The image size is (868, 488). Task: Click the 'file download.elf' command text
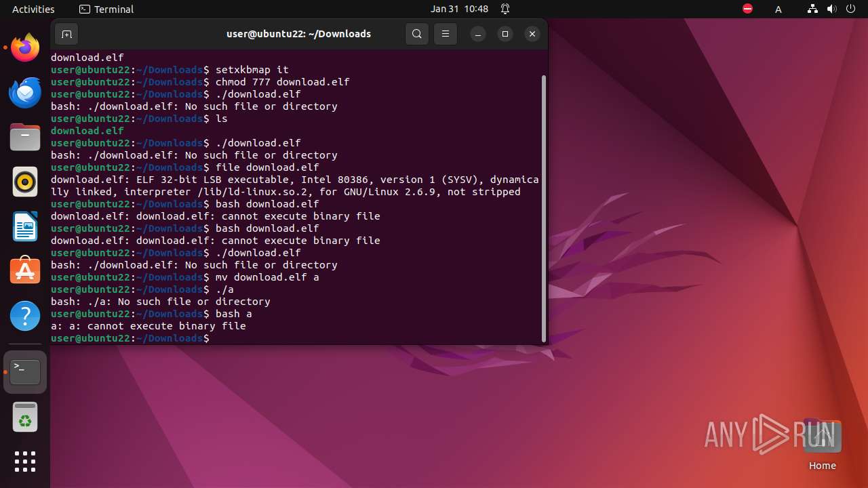267,167
